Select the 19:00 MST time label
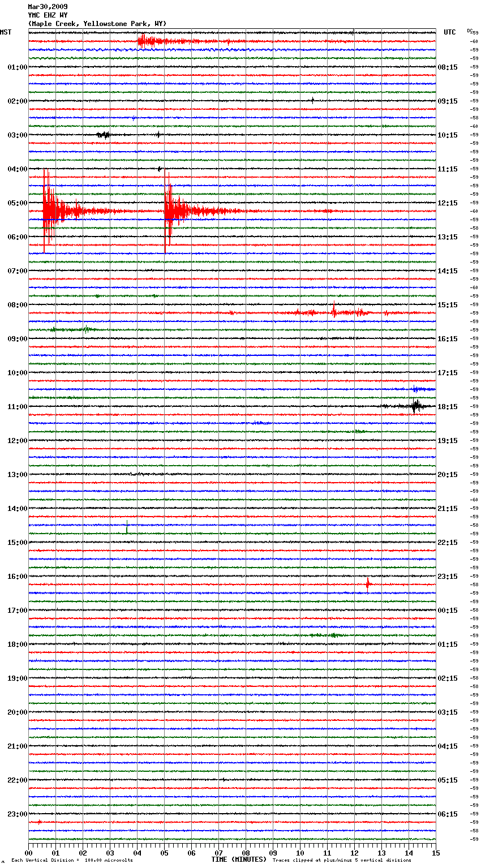Viewport: 481px width, 868px height. click(17, 678)
